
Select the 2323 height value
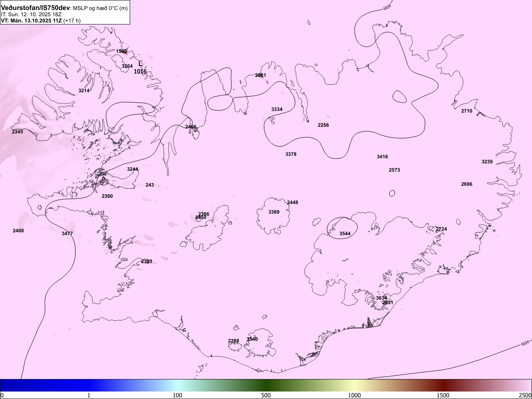(x=147, y=261)
